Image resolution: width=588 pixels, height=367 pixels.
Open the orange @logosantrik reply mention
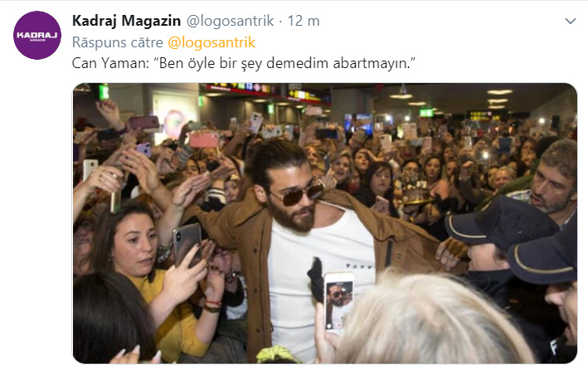pos(211,42)
